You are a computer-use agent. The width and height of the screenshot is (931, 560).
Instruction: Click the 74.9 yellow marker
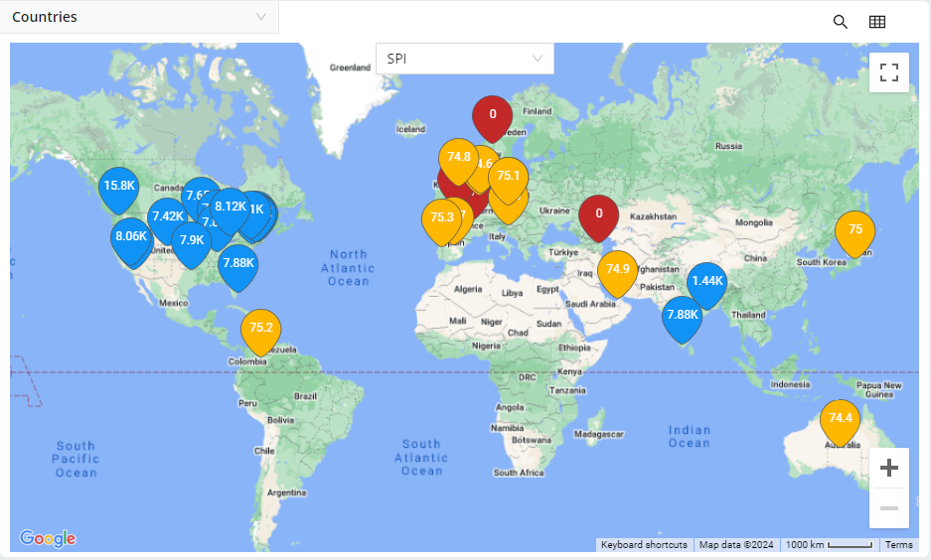pyautogui.click(x=617, y=274)
